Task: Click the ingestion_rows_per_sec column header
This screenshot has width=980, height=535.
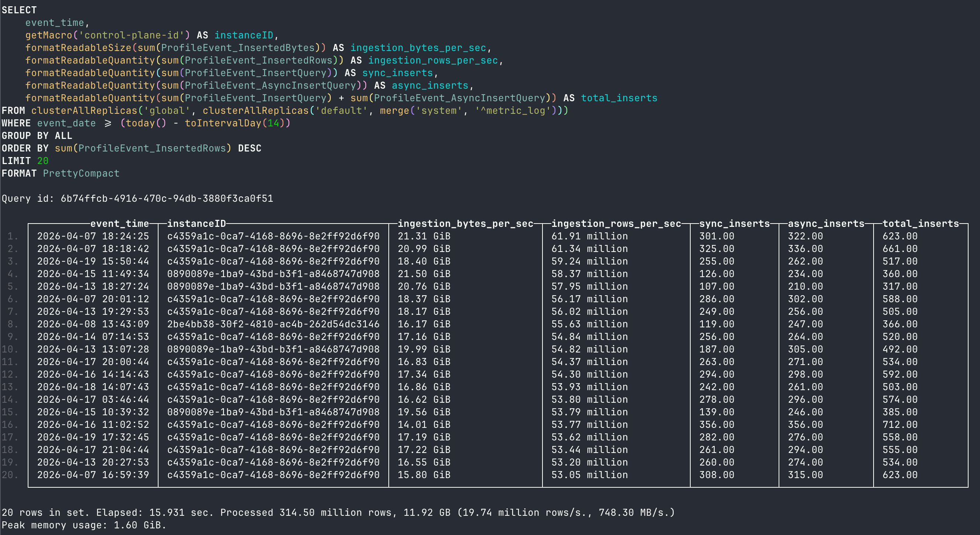Action: click(616, 224)
